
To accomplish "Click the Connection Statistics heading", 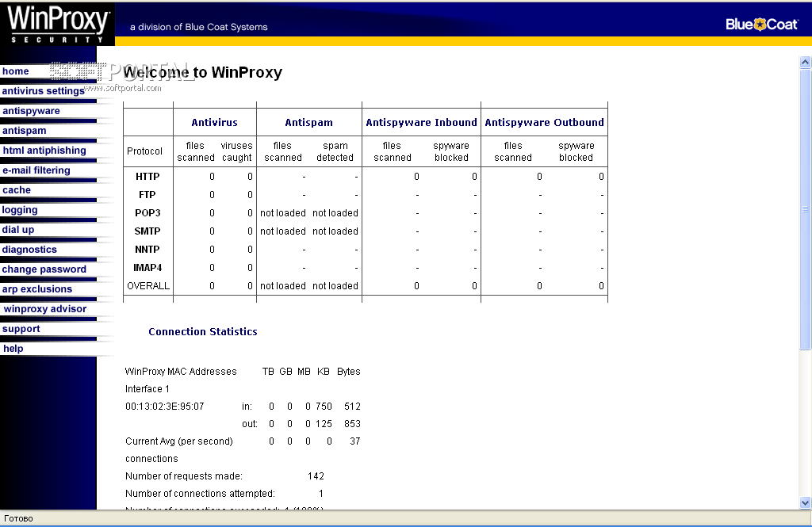I will click(203, 332).
